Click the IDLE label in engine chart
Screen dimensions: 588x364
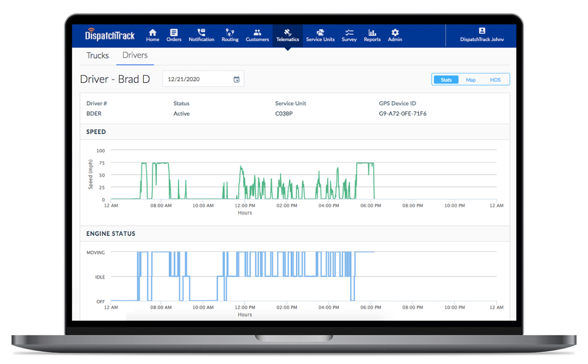click(100, 277)
